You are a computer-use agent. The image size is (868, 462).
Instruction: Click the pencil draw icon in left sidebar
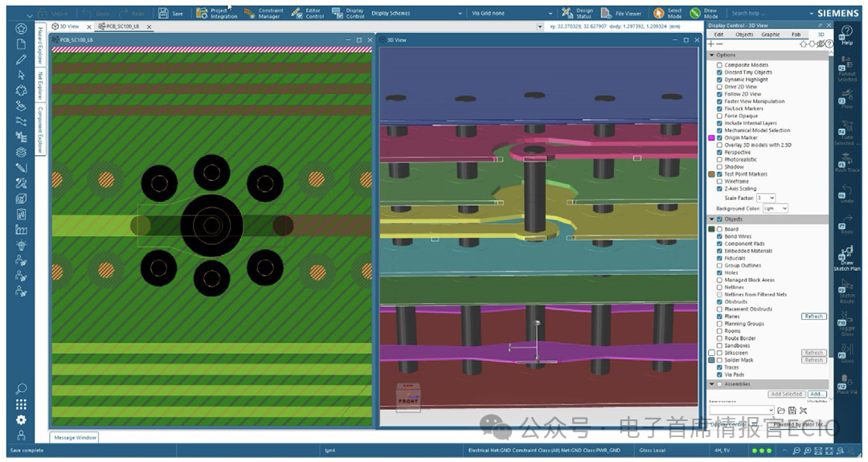pyautogui.click(x=21, y=59)
